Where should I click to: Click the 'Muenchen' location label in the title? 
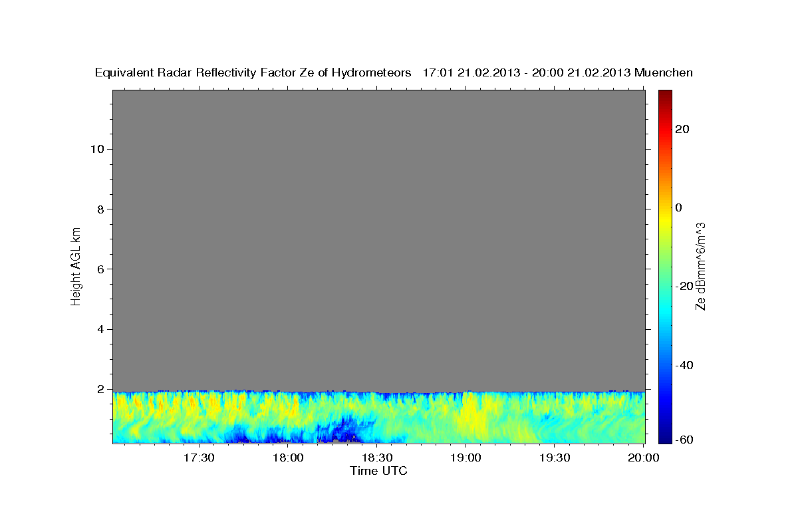(x=664, y=72)
